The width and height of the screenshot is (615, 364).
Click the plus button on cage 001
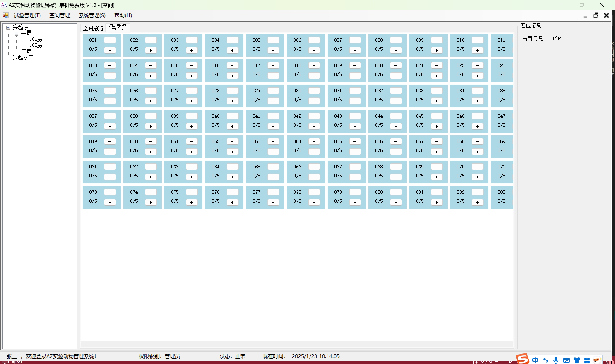110,50
